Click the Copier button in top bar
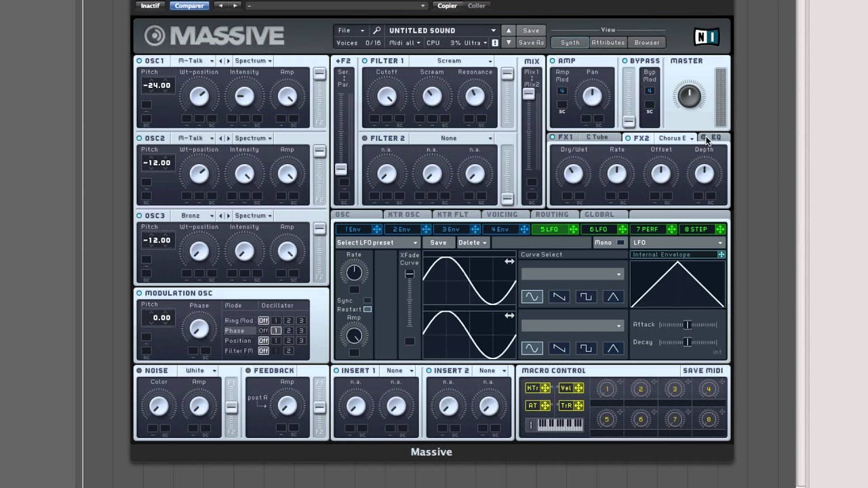 (x=447, y=5)
